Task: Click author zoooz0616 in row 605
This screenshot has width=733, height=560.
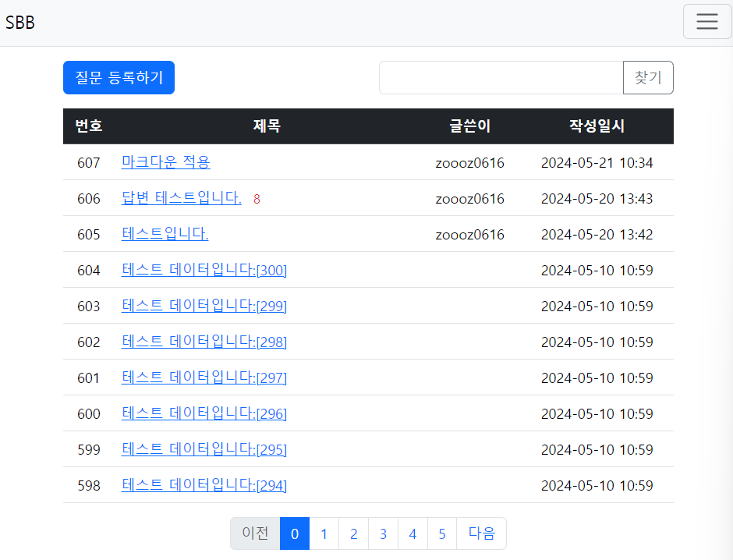Action: pyautogui.click(x=469, y=235)
